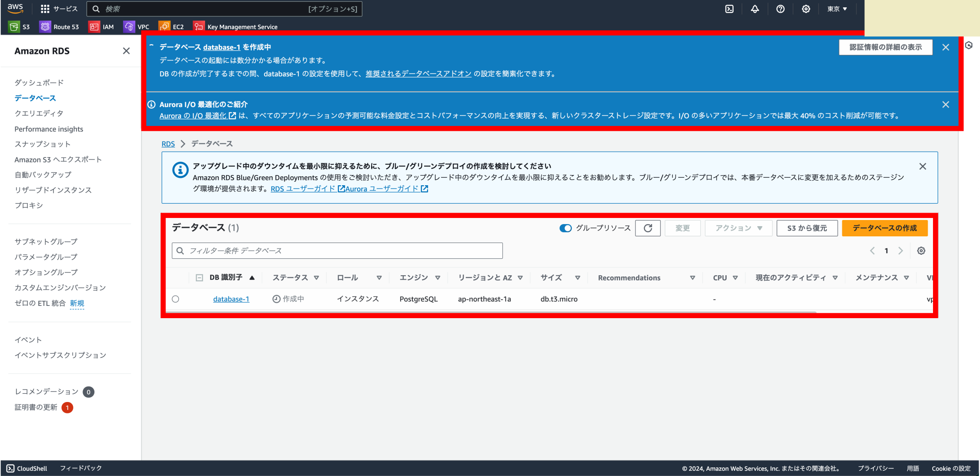Check the DB list header checkbox
980x476 pixels.
click(x=199, y=277)
